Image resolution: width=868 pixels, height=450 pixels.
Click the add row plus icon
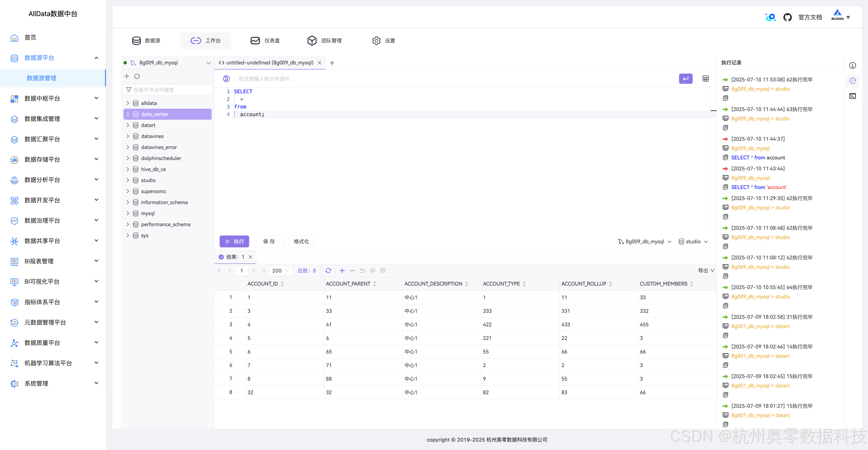point(342,270)
